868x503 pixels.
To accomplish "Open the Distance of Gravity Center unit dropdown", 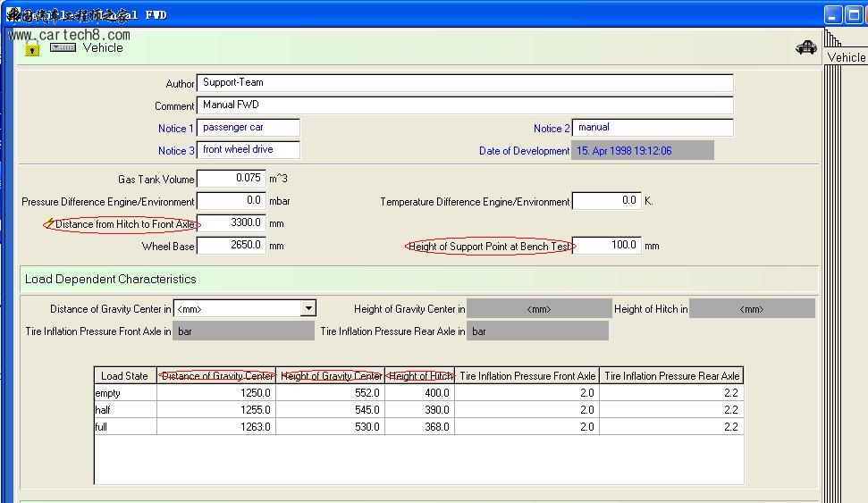I will [308, 308].
